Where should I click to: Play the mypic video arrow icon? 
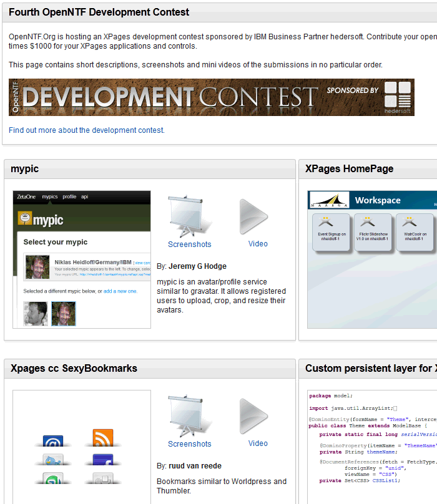tap(253, 216)
